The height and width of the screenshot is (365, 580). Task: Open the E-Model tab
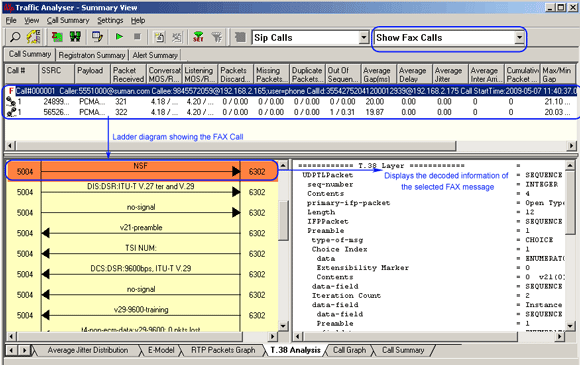(x=161, y=350)
